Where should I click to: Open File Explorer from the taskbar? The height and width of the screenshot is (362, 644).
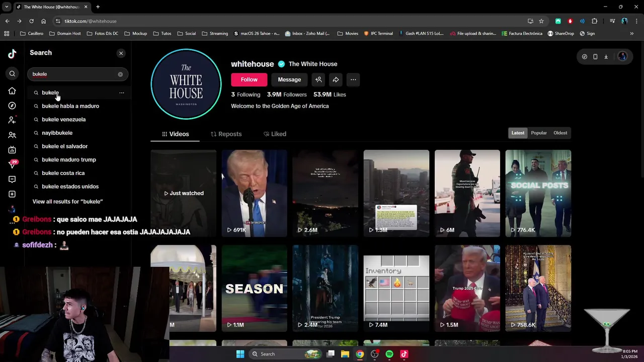click(345, 354)
